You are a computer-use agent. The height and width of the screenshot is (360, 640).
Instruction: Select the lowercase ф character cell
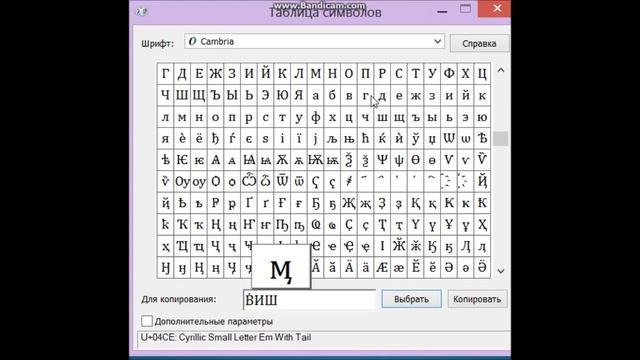pyautogui.click(x=316, y=117)
